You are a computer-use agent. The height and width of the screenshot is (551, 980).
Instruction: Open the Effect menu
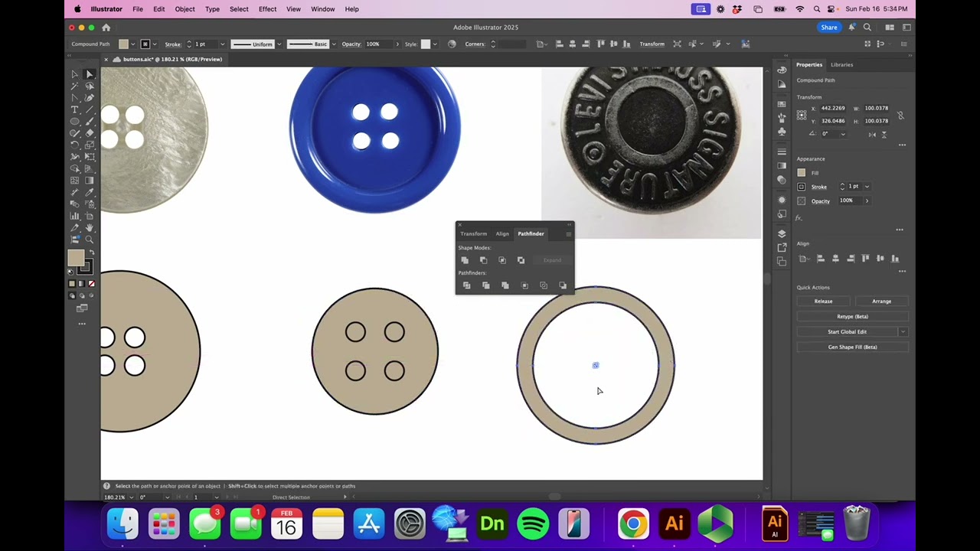click(267, 9)
